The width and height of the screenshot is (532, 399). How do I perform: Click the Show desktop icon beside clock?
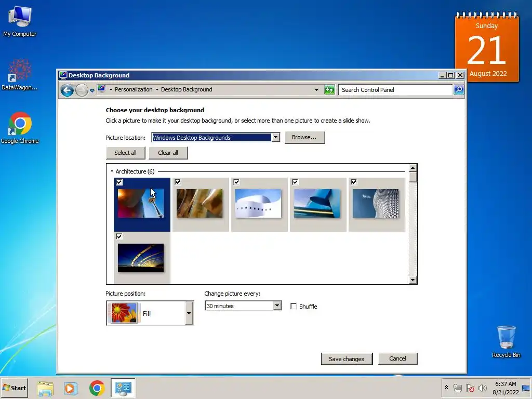526,388
